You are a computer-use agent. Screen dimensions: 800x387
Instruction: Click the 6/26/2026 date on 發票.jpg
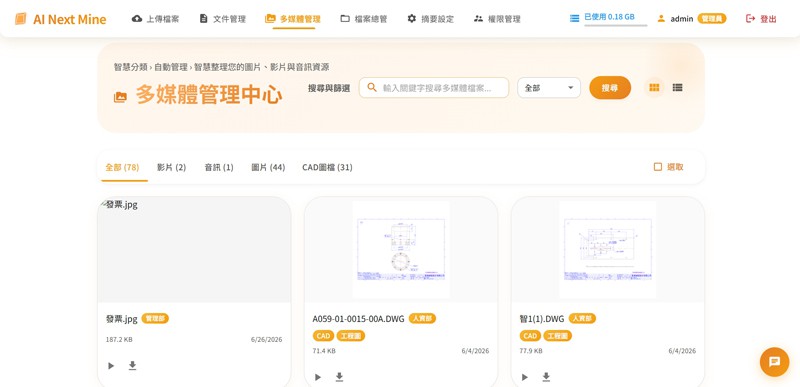[266, 340]
